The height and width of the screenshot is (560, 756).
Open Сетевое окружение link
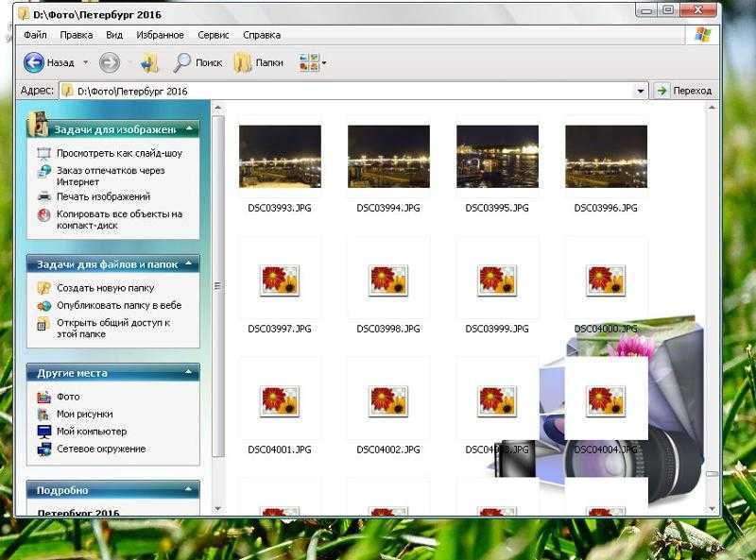[101, 449]
